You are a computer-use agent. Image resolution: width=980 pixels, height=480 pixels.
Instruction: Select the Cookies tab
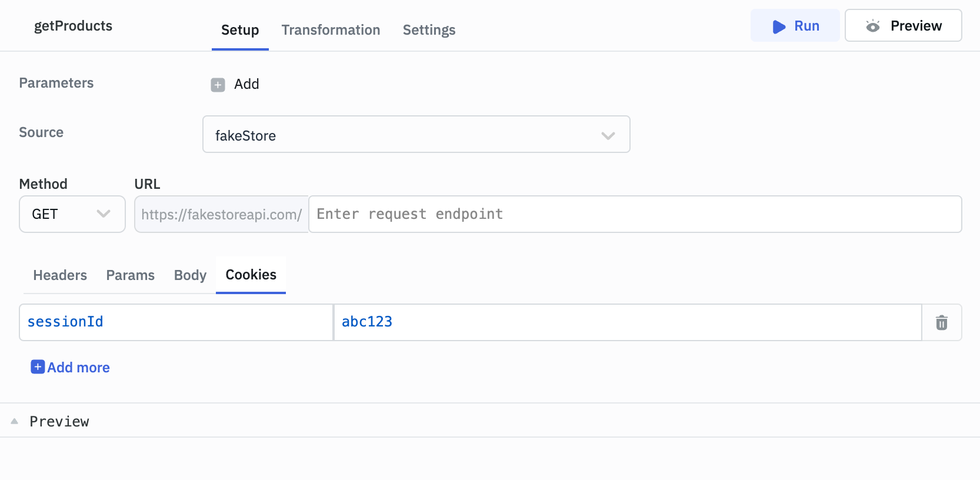pyautogui.click(x=251, y=275)
